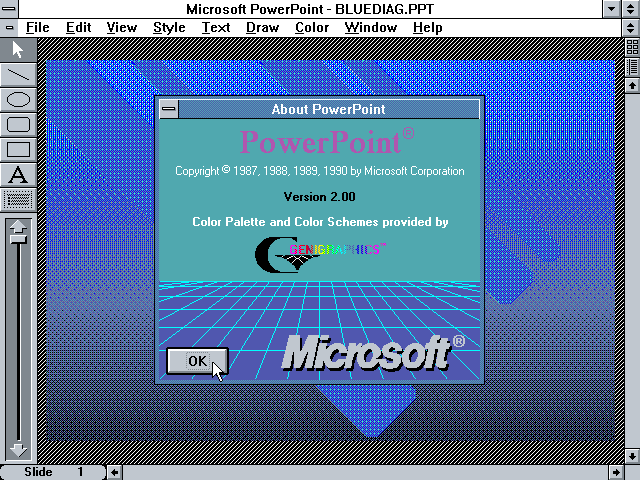Click the vertical scrollbar up arrow
Viewport: 640px width, 480px height.
(x=632, y=86)
